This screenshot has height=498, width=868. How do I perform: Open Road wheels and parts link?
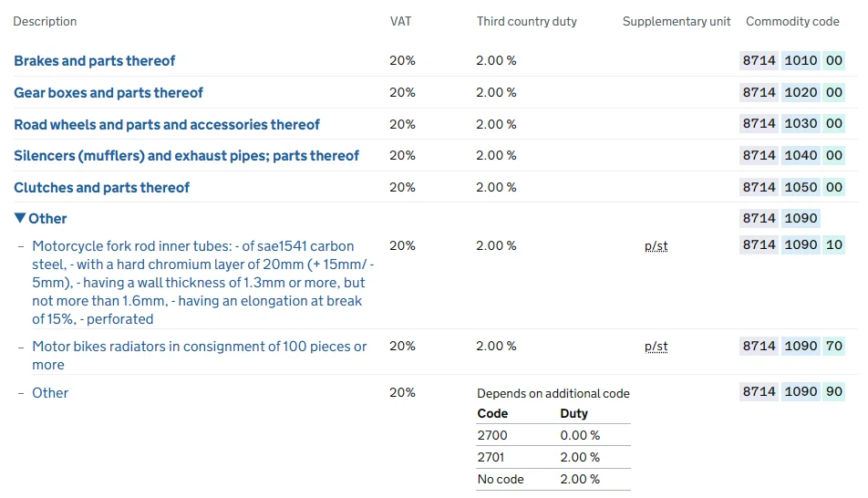click(166, 125)
